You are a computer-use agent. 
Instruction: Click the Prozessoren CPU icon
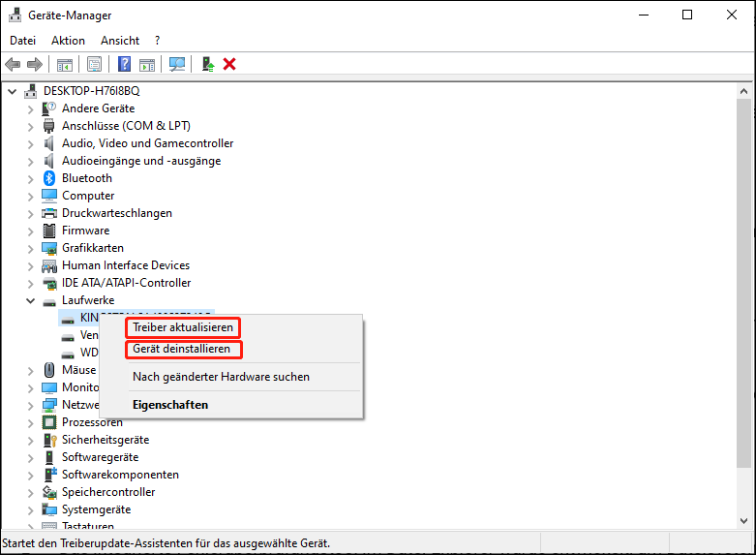49,422
